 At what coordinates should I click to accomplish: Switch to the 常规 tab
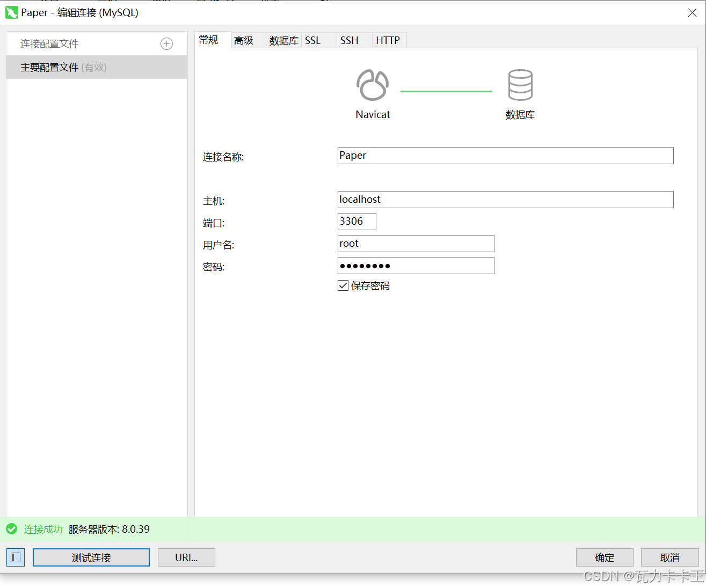click(213, 40)
